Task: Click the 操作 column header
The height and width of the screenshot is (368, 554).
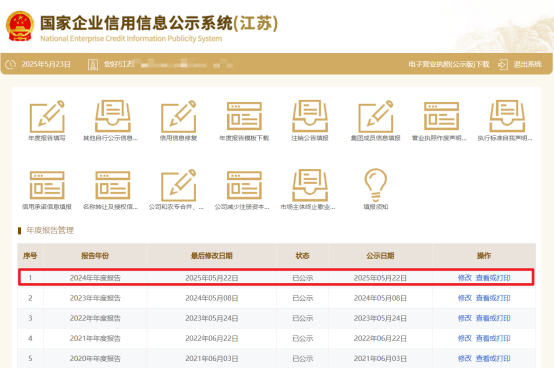Action: (484, 256)
